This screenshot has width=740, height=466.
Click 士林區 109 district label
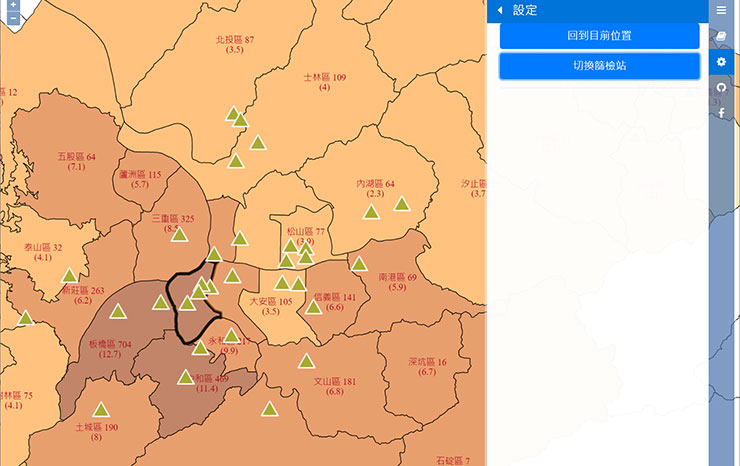point(325,77)
